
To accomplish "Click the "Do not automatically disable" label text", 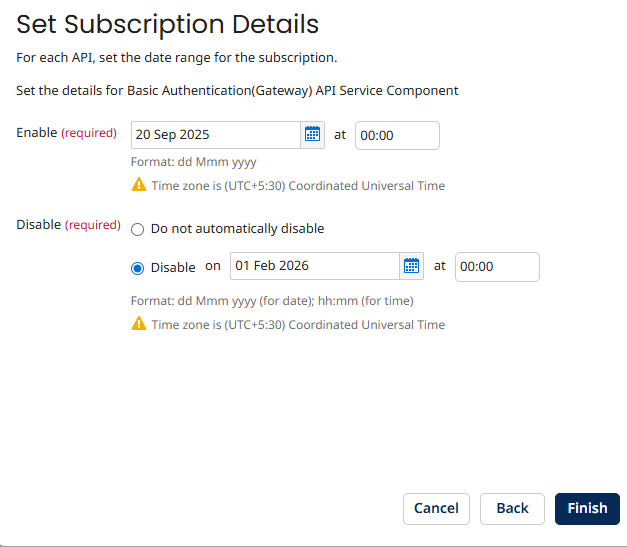I will (237, 229).
